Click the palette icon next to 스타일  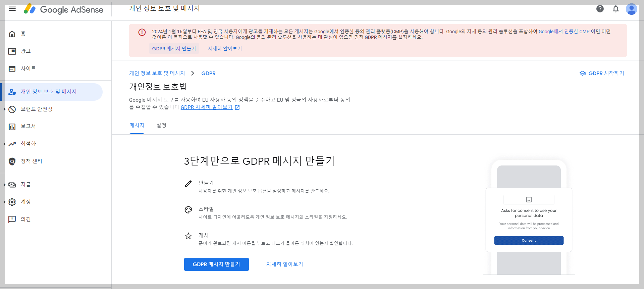[x=189, y=210]
